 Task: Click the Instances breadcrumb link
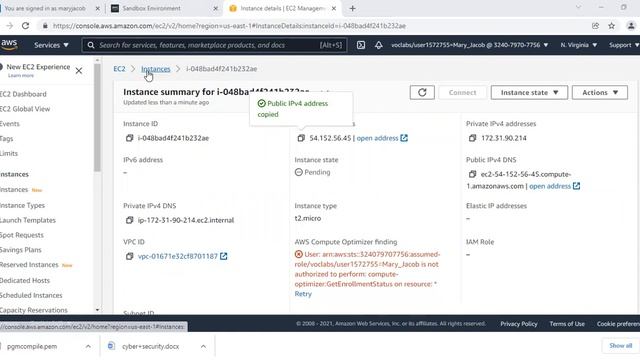[x=156, y=69]
